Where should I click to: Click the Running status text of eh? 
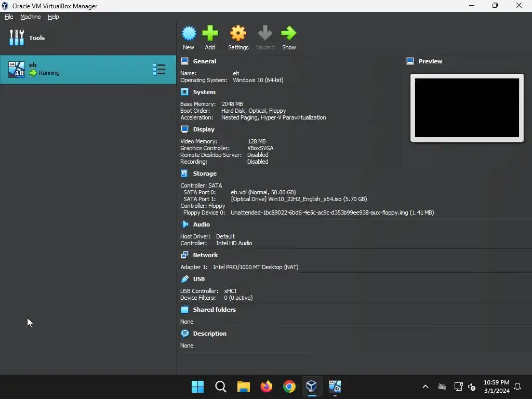pyautogui.click(x=49, y=73)
